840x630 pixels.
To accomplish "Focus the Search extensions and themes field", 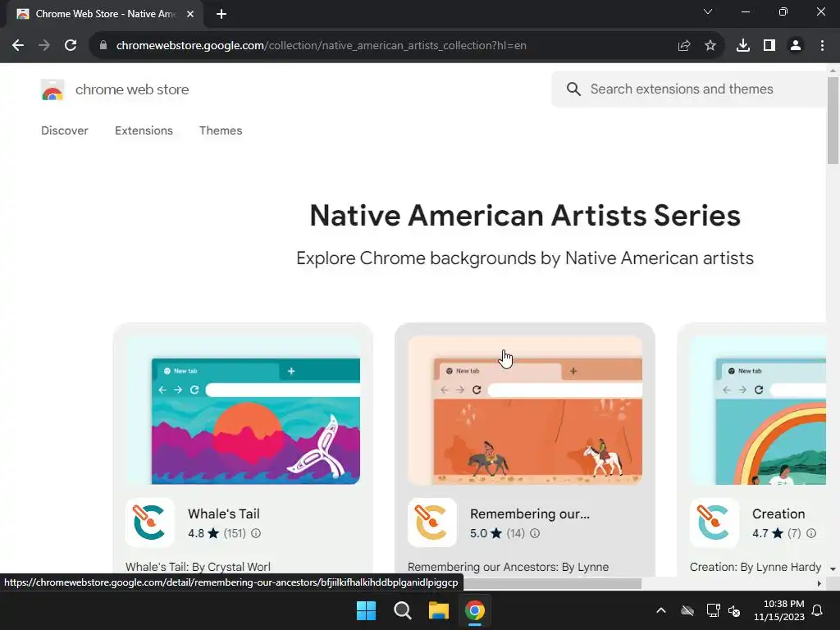I will (689, 89).
